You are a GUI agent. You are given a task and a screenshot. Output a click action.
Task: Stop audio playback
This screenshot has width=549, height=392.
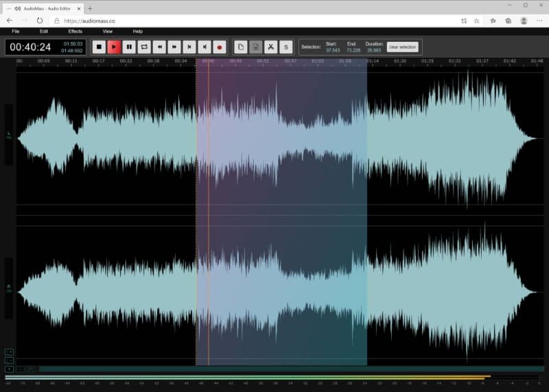(99, 47)
